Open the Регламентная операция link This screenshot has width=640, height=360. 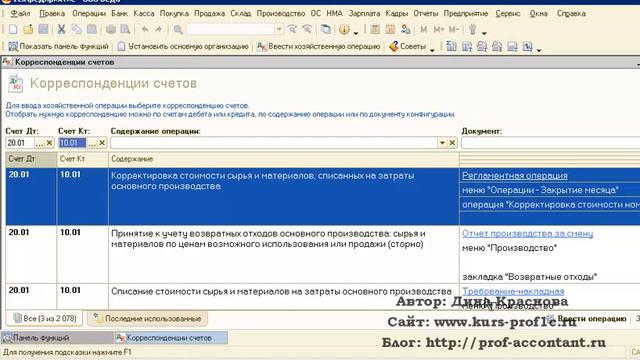[x=515, y=176]
